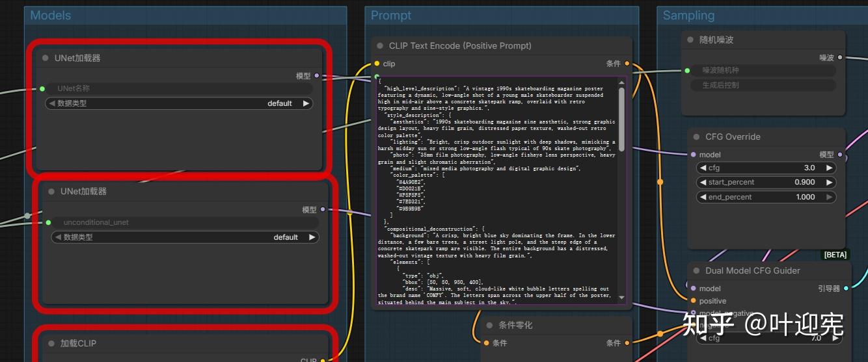This screenshot has height=362, width=868.
Task: Click the 条件 input socket on 条件零化
Action: [x=485, y=343]
